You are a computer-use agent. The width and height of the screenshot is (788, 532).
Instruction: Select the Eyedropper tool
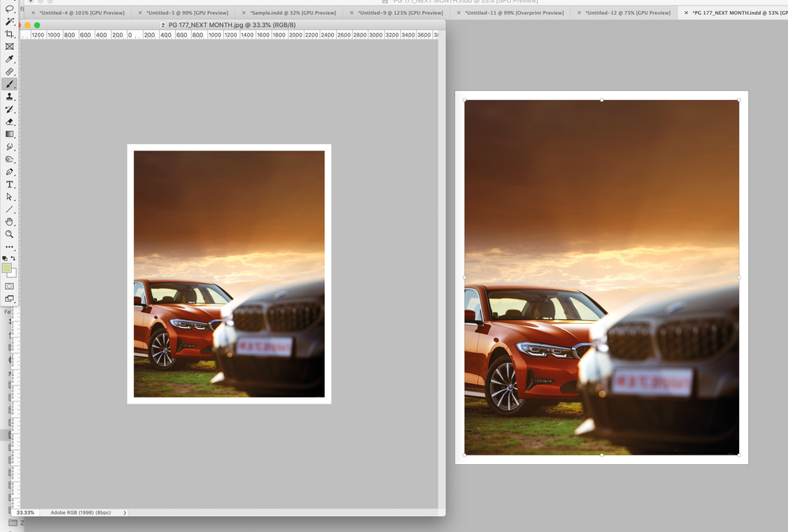[x=10, y=59]
